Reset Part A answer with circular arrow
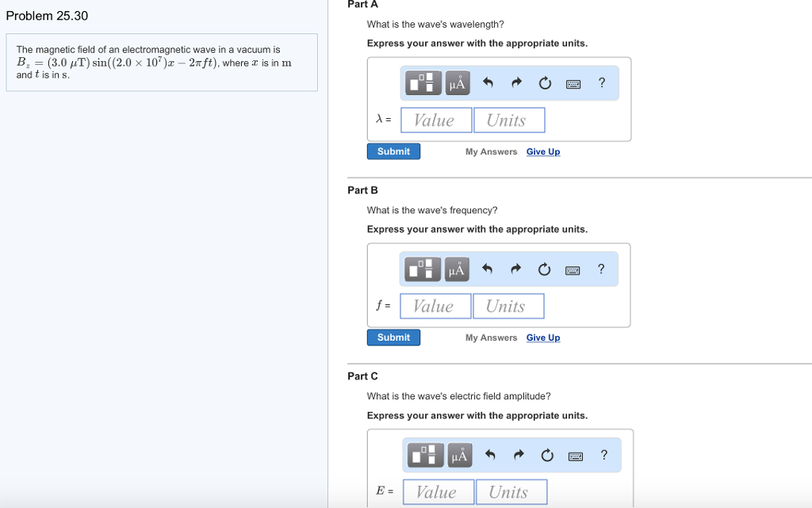812x508 pixels. 545,82
